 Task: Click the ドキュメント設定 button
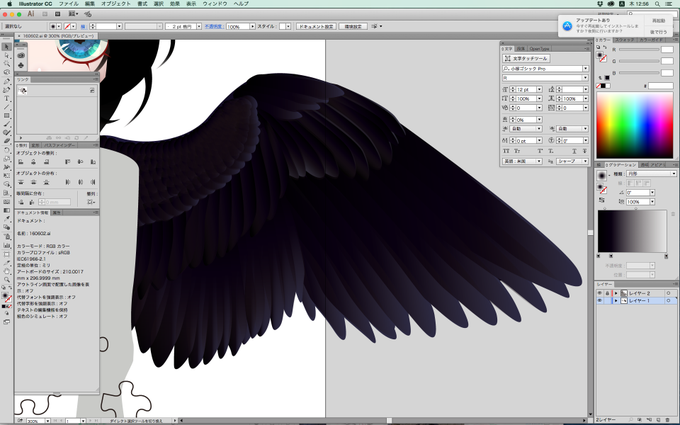(316, 26)
